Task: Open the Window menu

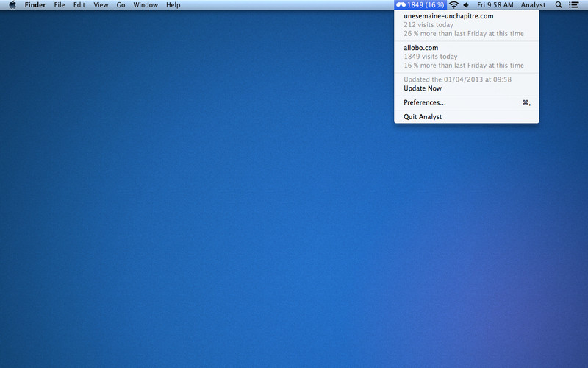Action: point(146,5)
